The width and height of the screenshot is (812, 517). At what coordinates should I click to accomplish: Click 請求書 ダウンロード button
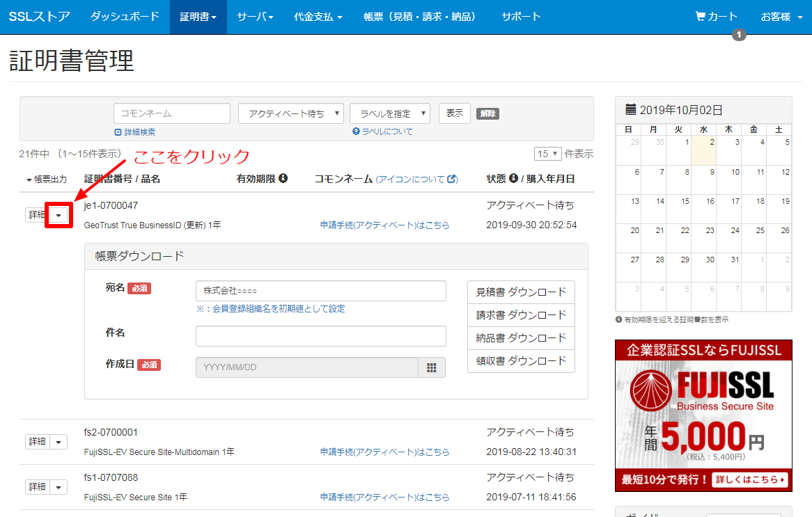tap(521, 315)
